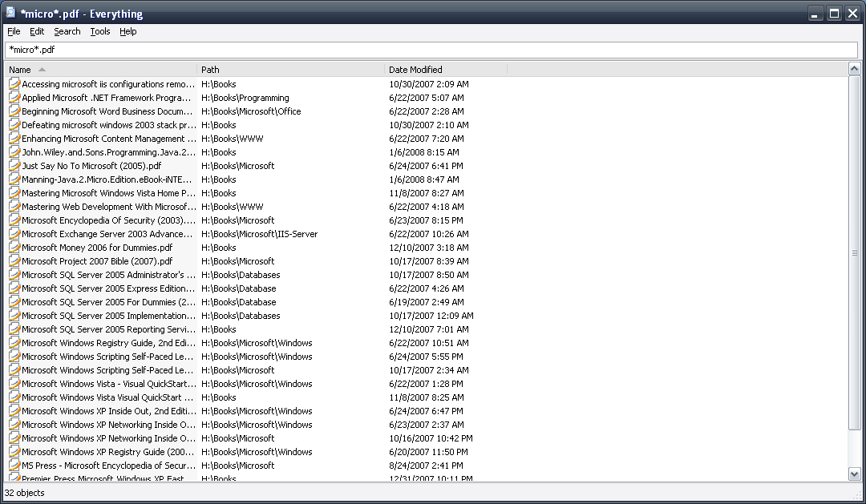Click the PDF icon for Microsoft Money 2006 for Dummies
866x504 pixels.
coord(14,248)
